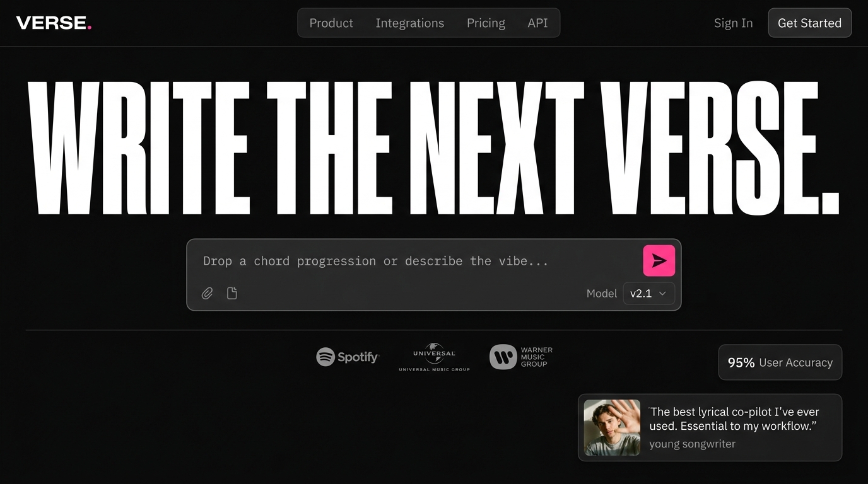Viewport: 868px width, 484px height.
Task: Go to the Integrations nav item
Action: click(409, 23)
